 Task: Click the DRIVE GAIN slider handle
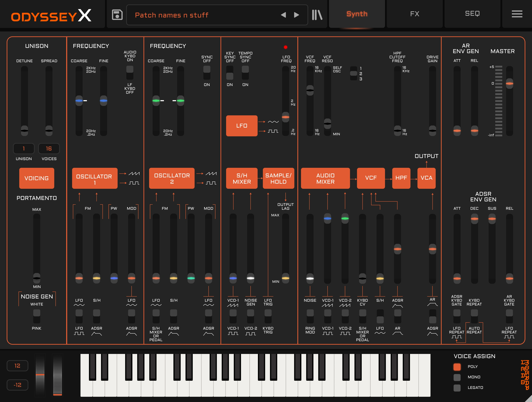pos(432,131)
